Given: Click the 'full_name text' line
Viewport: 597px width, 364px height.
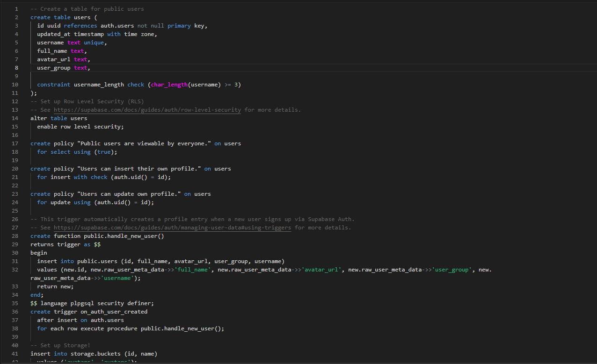Looking at the screenshot, I should click(x=62, y=51).
